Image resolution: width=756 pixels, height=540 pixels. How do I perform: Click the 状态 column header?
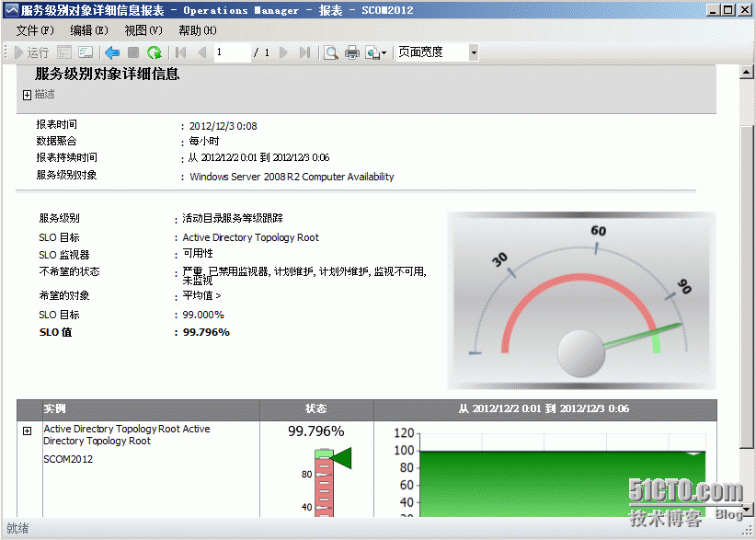pyautogui.click(x=316, y=408)
